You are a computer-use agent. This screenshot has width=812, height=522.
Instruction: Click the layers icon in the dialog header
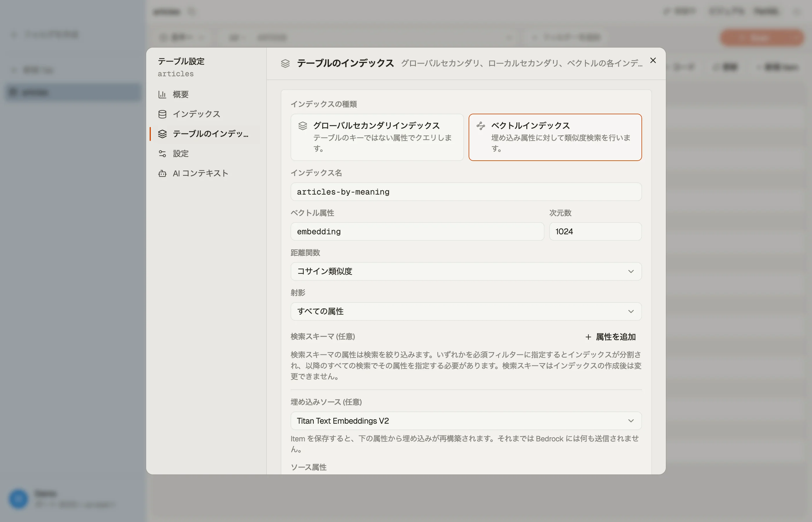(x=285, y=63)
